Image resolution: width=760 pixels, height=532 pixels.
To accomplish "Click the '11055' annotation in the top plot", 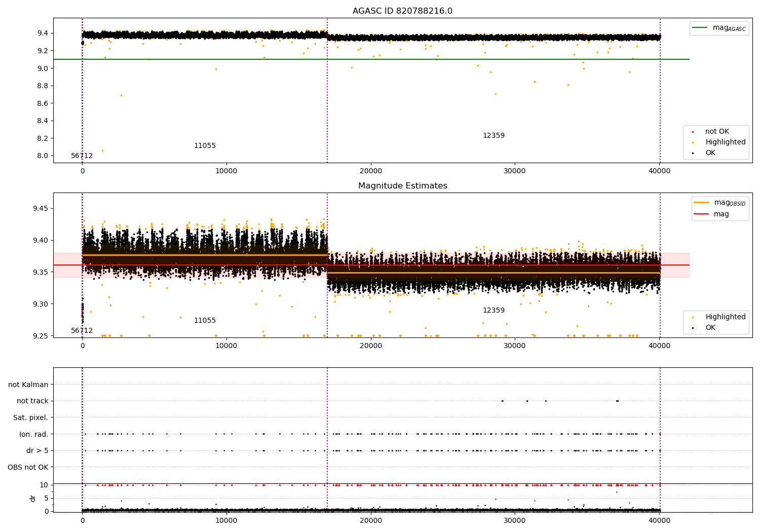I will click(205, 146).
